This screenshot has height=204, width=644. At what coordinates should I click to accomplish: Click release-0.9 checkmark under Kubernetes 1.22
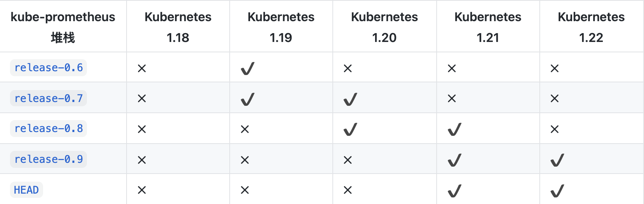[557, 160]
